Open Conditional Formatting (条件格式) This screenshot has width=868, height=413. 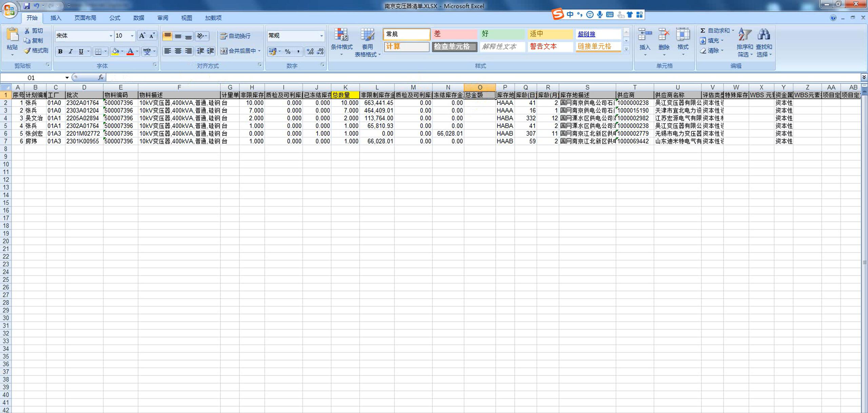pos(341,41)
